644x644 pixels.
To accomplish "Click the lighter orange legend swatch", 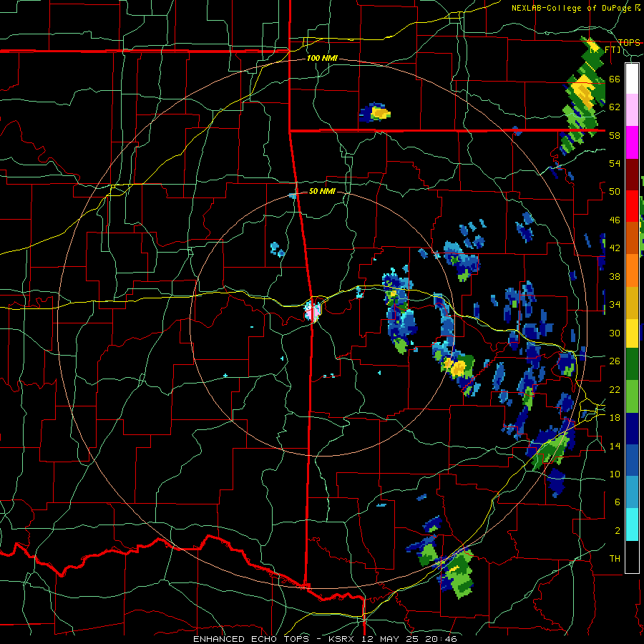I will click(x=632, y=270).
